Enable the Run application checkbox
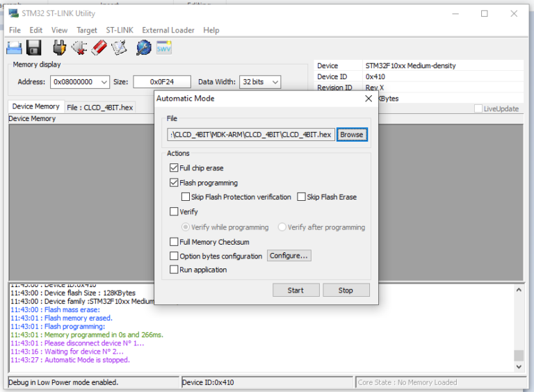 tap(174, 270)
